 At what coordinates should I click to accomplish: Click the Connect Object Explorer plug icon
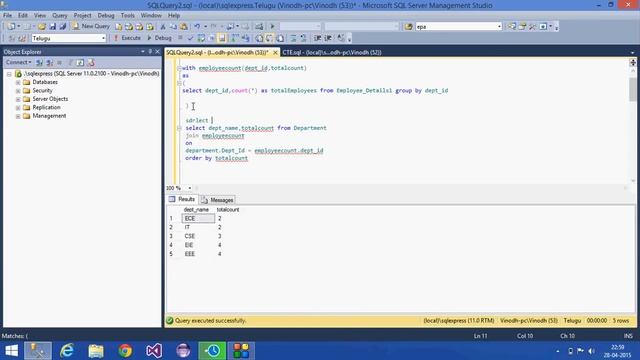pyautogui.click(x=39, y=62)
